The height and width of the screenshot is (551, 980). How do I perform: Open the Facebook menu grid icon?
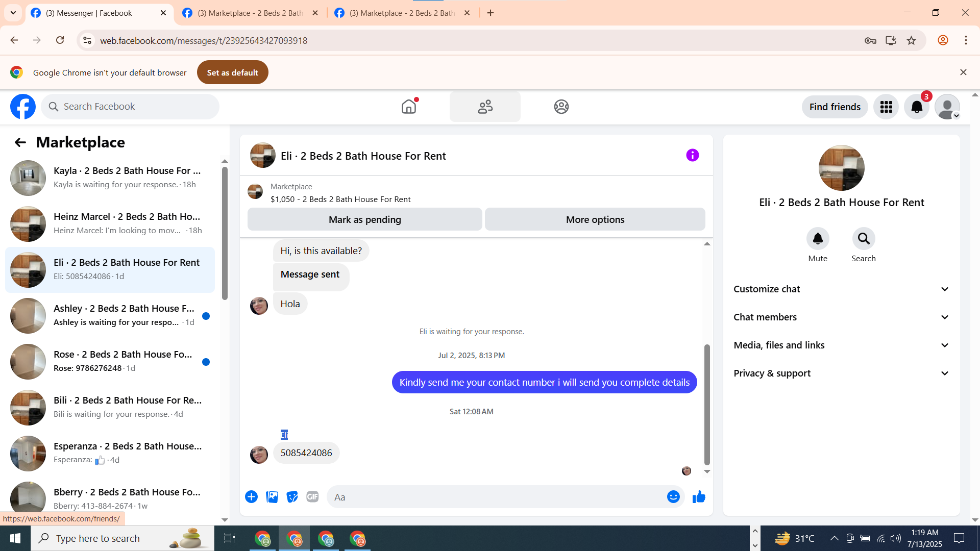coord(886,107)
